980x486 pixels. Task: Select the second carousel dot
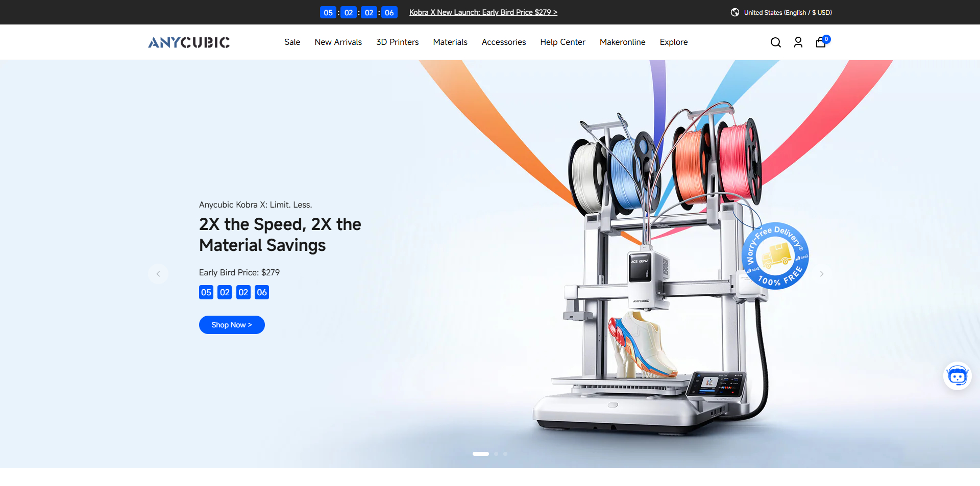(x=496, y=454)
